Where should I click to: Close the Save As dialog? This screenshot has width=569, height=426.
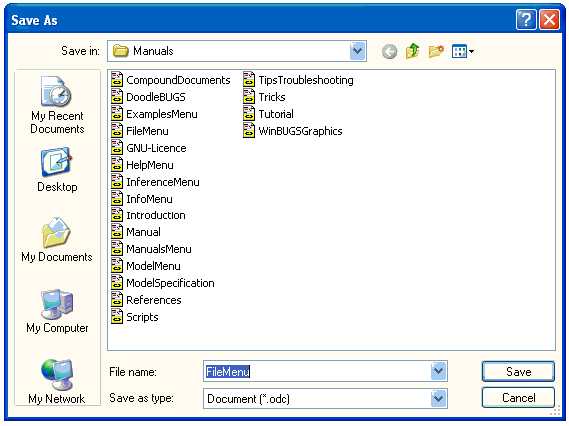pyautogui.click(x=549, y=20)
